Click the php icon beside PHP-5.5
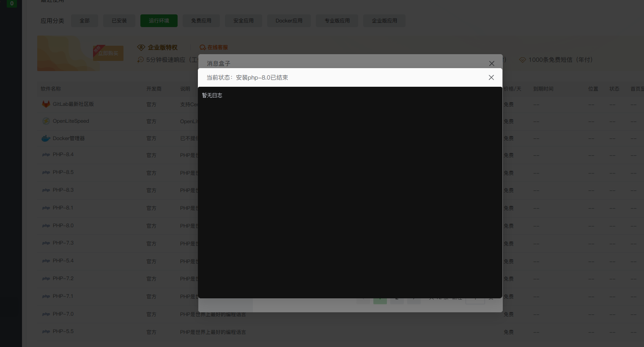This screenshot has height=347, width=644. [46, 331]
